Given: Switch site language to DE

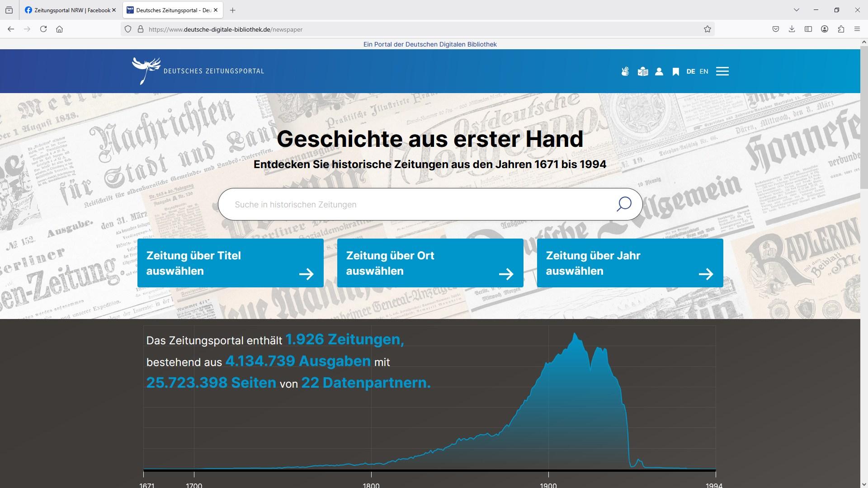Looking at the screenshot, I should pos(690,71).
